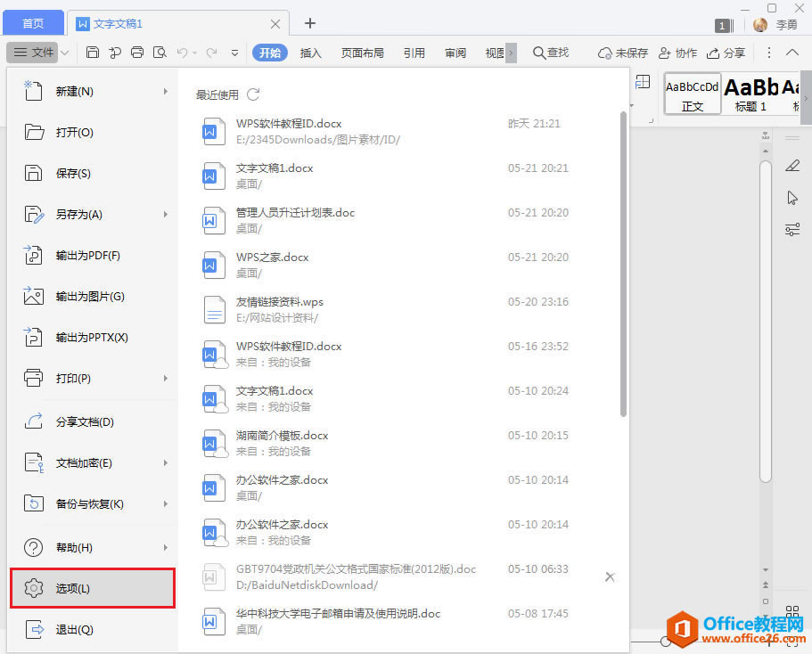Choose 输出为PDF(F) menu item
Viewport: 812px width, 654px height.
[x=93, y=256]
